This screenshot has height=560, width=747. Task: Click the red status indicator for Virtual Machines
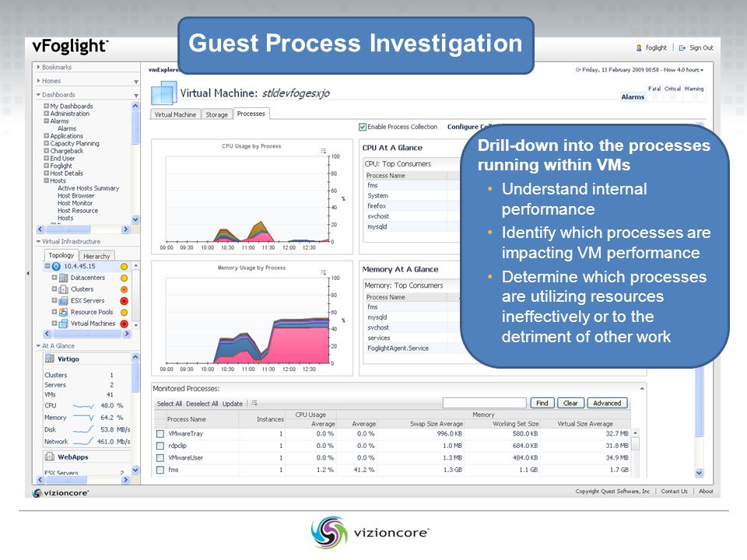pos(124,324)
